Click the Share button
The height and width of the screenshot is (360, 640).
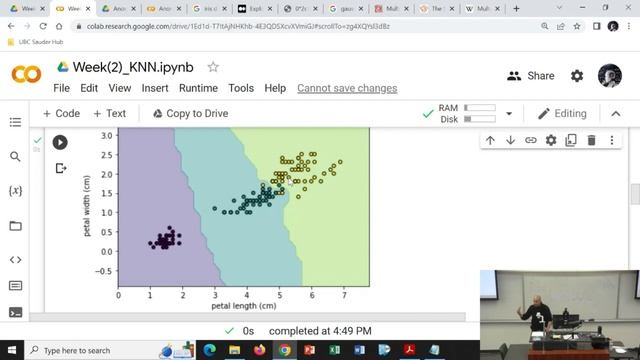tap(531, 76)
